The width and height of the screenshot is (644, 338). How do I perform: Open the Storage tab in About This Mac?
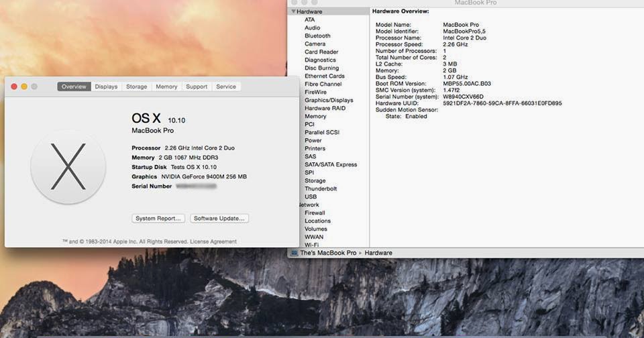pos(136,87)
